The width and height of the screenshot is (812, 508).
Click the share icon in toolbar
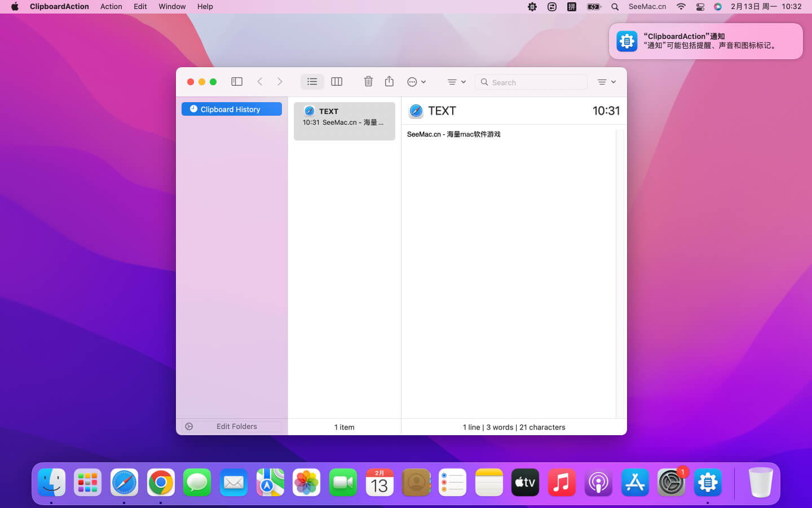389,82
